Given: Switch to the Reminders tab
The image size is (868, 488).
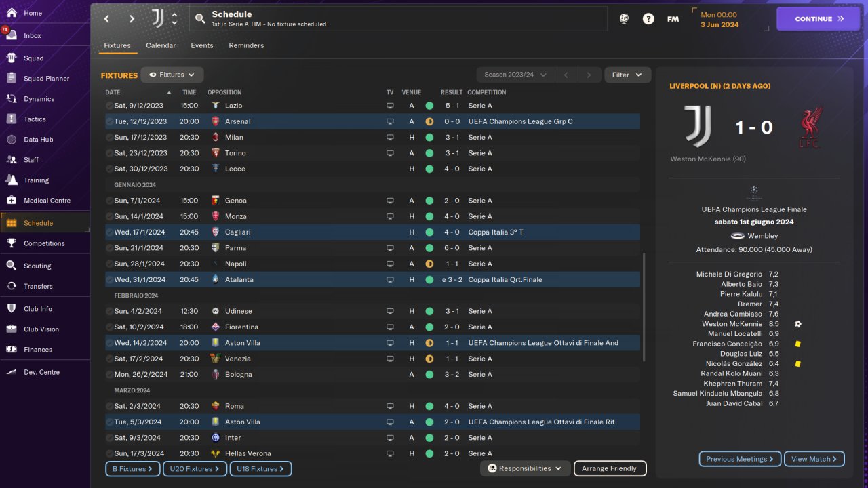Looking at the screenshot, I should pos(246,45).
